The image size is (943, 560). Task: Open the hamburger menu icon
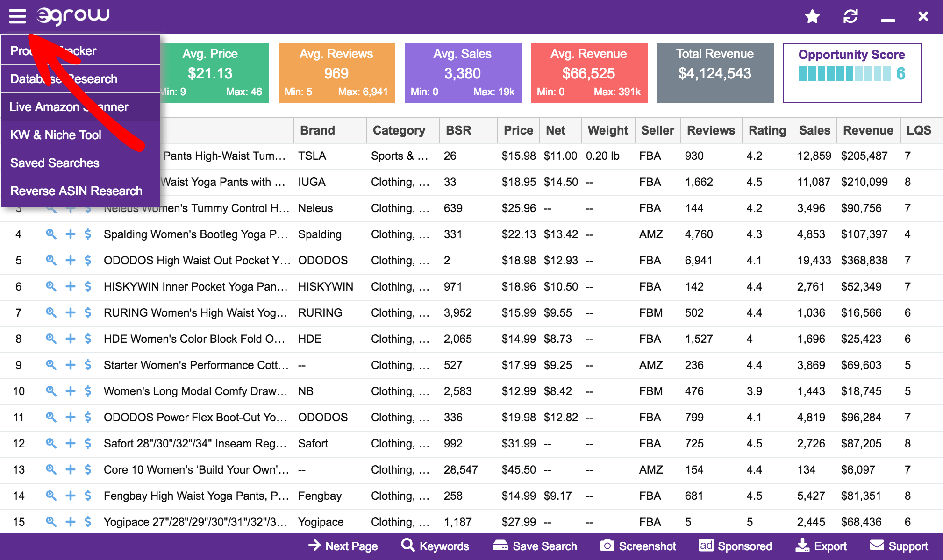[17, 16]
